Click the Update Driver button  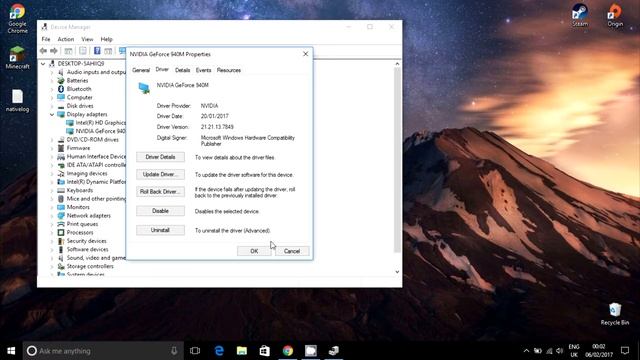pos(160,174)
